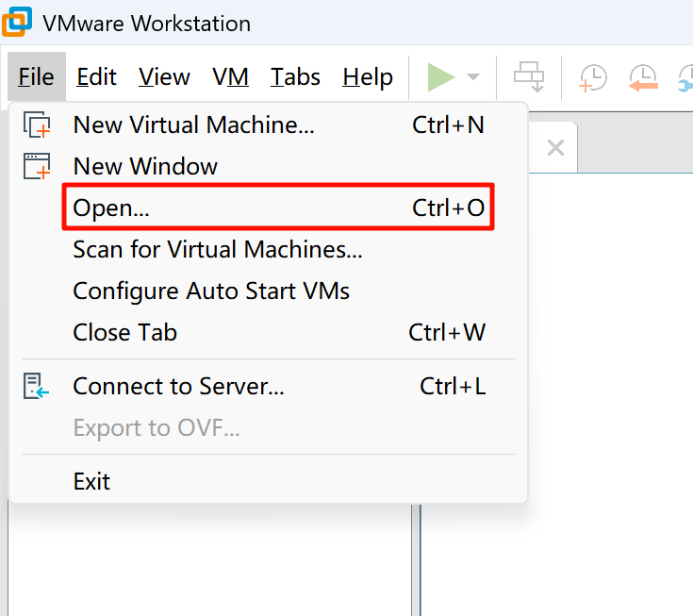Image resolution: width=693 pixels, height=616 pixels.
Task: Open the View menu
Action: (x=164, y=77)
